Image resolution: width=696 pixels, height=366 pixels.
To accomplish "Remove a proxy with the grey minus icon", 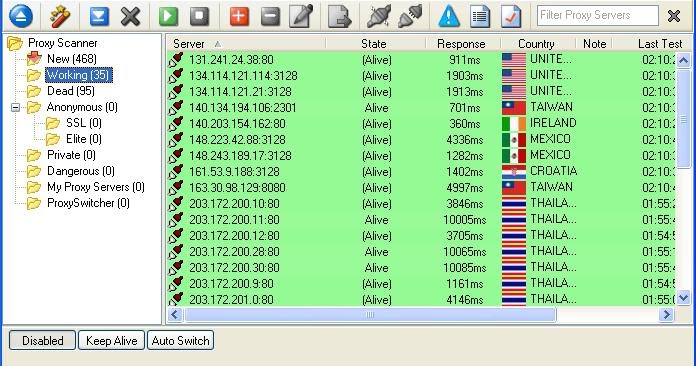I will click(x=270, y=16).
